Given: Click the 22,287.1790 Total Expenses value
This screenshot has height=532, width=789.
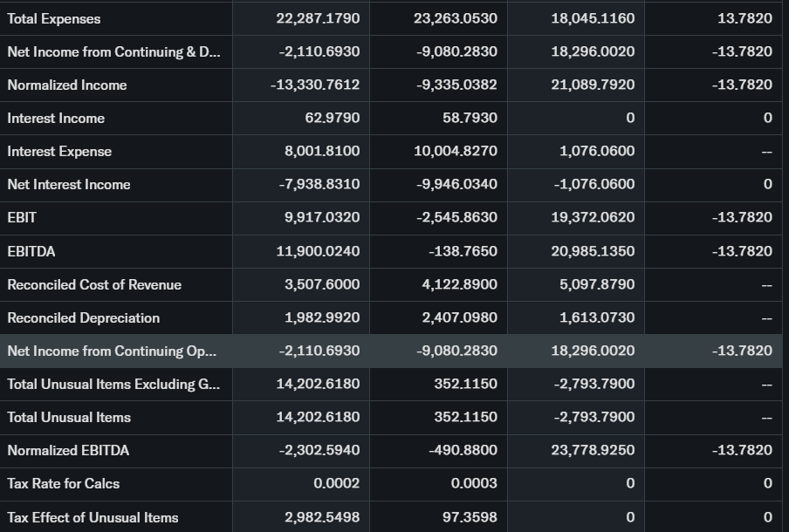Looking at the screenshot, I should coord(318,18).
